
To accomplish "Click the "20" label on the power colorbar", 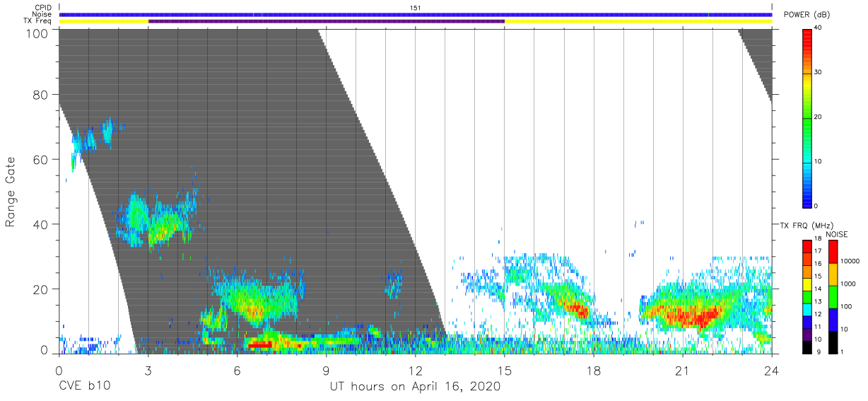I will 819,117.
